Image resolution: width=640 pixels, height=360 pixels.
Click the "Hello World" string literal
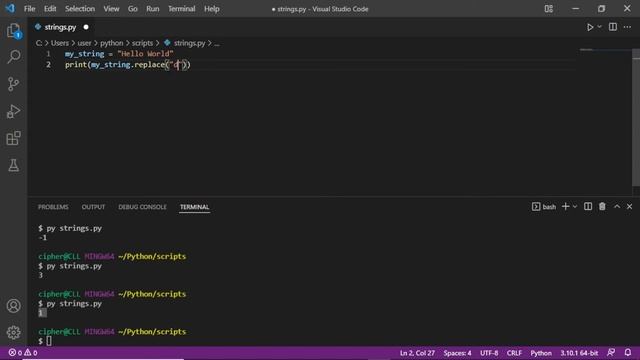point(145,54)
